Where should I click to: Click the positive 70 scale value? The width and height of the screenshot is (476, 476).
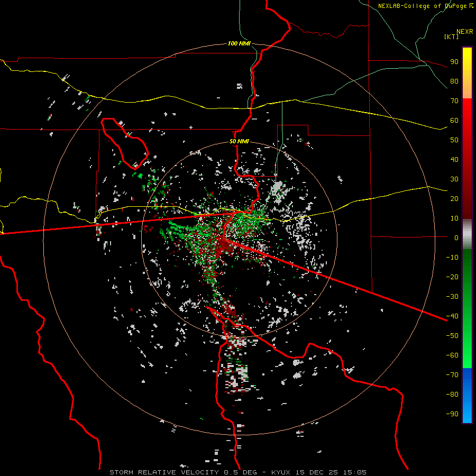tap(454, 101)
